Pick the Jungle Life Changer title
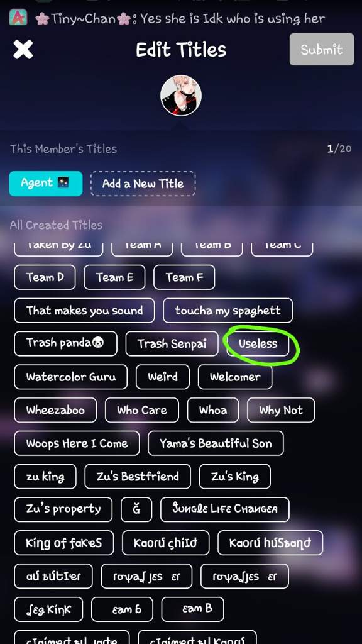362x644 pixels. (224, 509)
